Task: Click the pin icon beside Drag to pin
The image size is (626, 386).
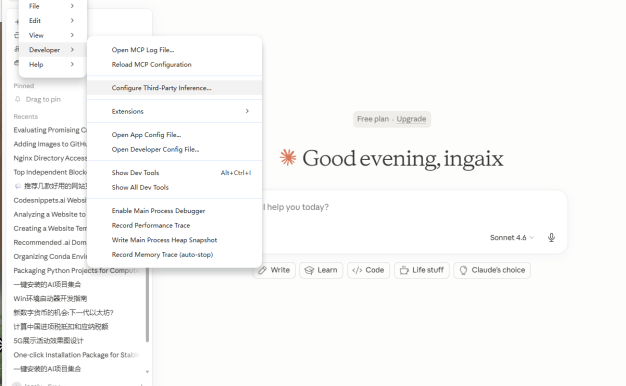Action: point(18,99)
